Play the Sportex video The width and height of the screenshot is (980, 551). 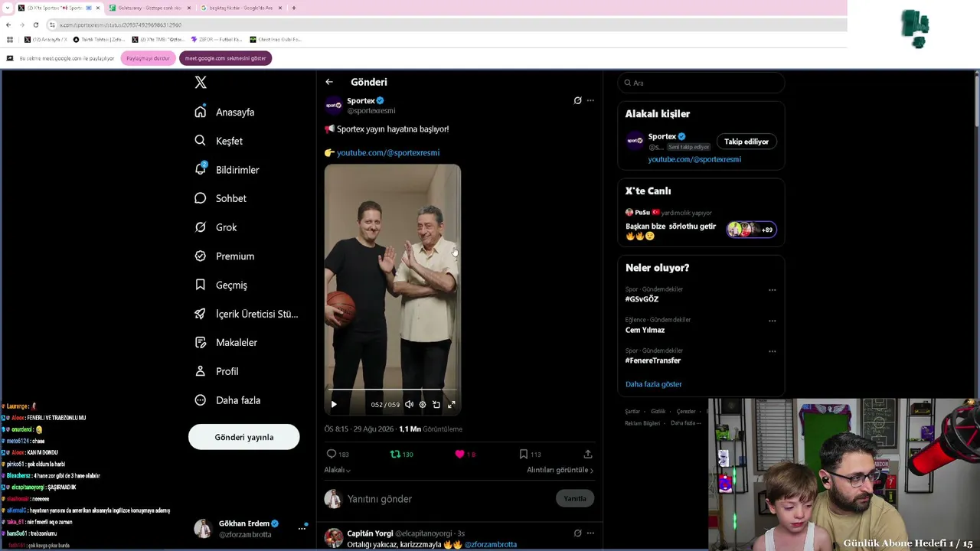pyautogui.click(x=334, y=404)
